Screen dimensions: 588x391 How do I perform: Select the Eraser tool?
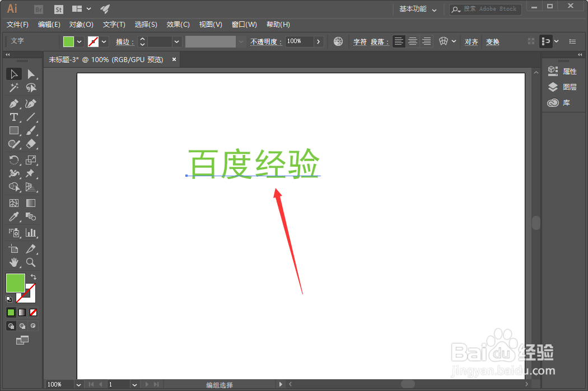[31, 144]
